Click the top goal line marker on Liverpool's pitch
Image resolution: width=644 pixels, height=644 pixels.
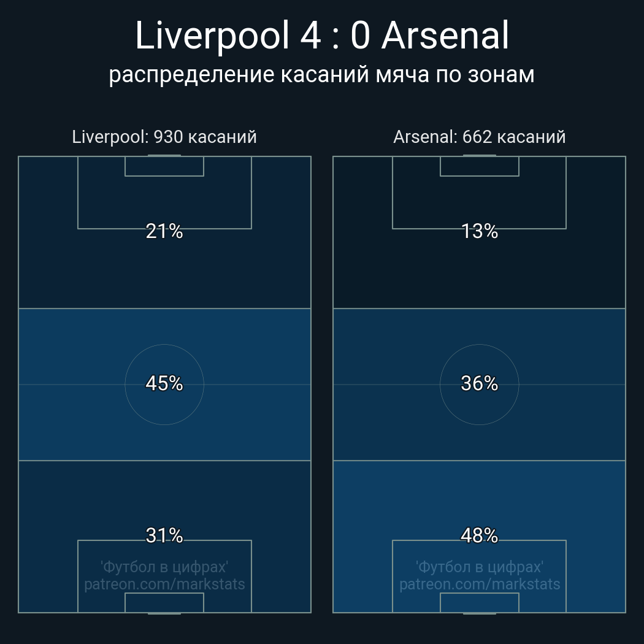[164, 156]
